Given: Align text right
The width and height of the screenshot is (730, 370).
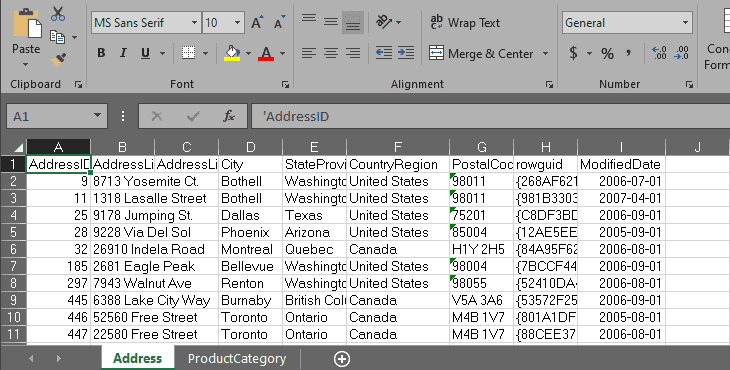Looking at the screenshot, I should coord(353,53).
